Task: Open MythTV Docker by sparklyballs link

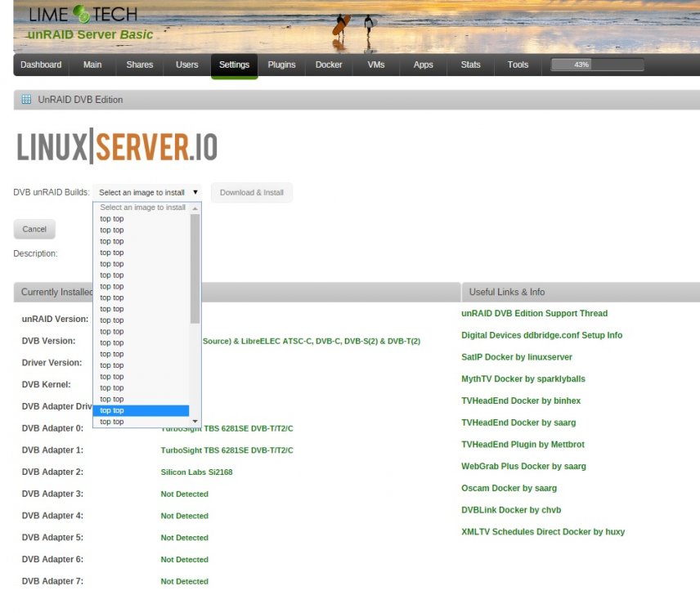Action: [523, 378]
